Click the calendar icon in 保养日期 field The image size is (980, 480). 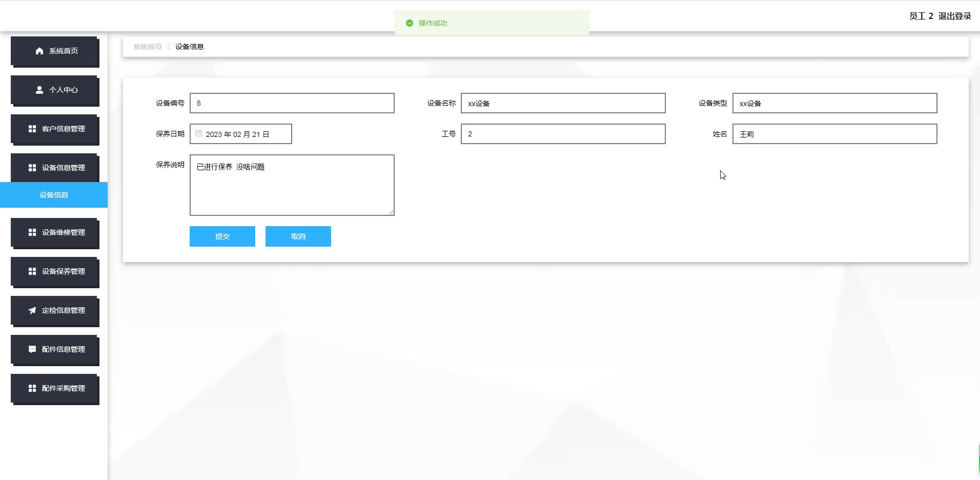point(198,133)
